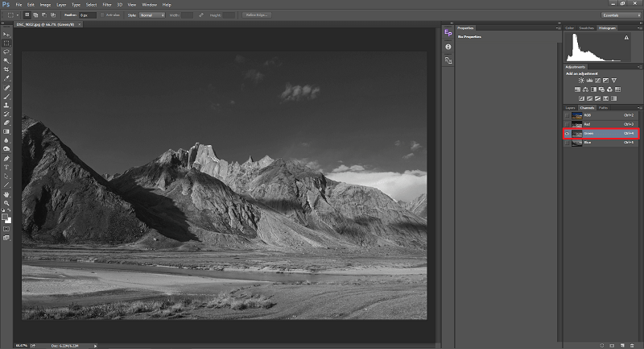This screenshot has height=349, width=644.
Task: Open the Channels panel flyout menu
Action: (x=638, y=107)
